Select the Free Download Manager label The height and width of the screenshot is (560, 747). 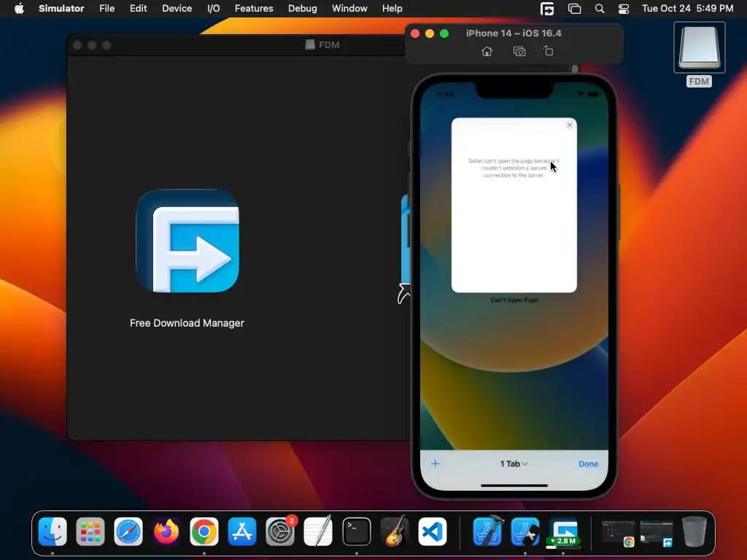(187, 323)
